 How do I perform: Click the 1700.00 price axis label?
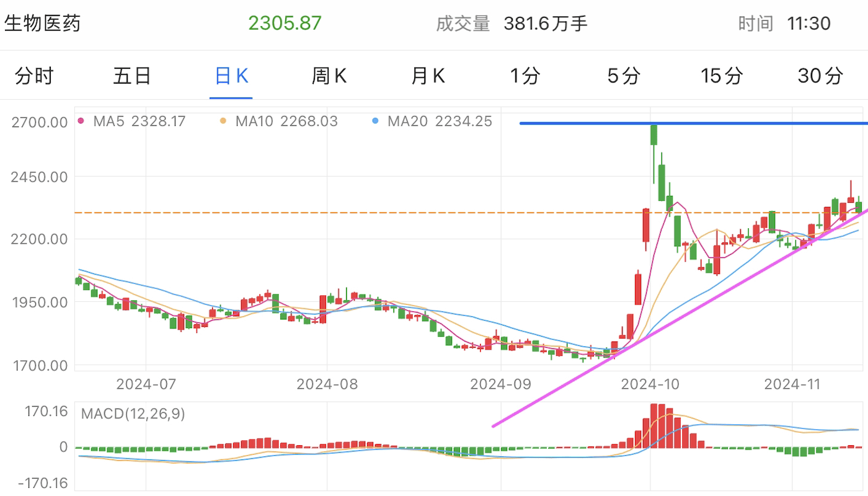39,365
